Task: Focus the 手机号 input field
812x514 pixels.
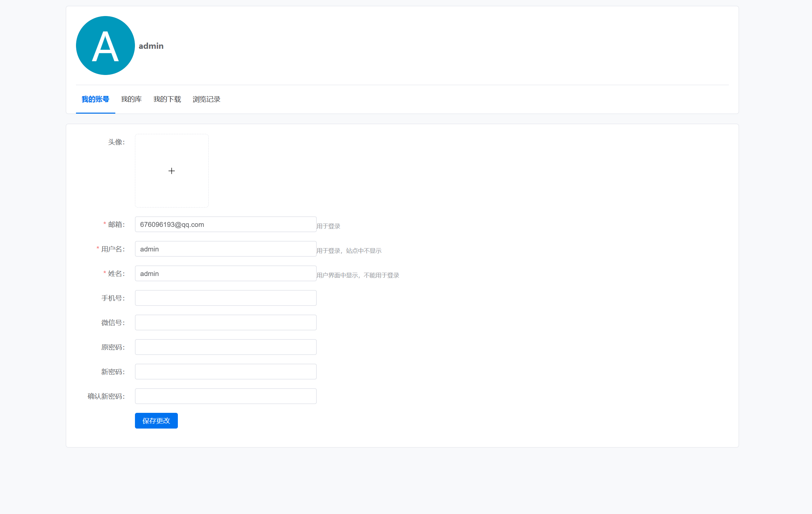Action: pyautogui.click(x=226, y=298)
